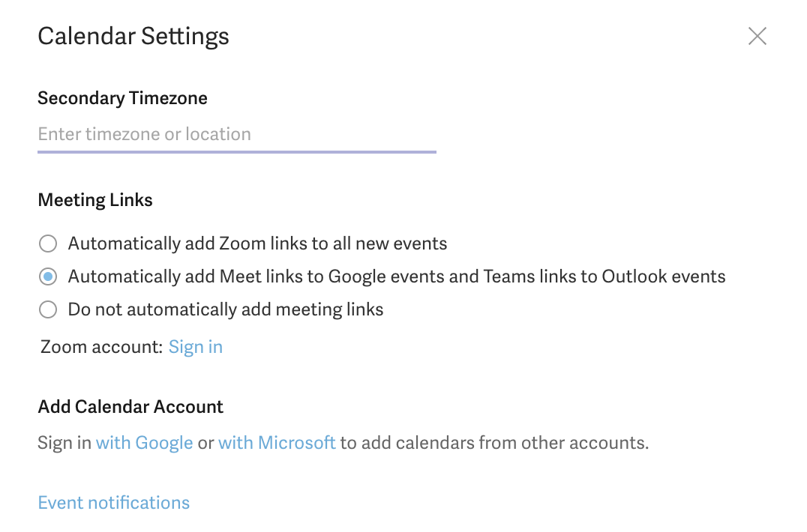Open the Event notifications link
Viewport: 807px width, 532px height.
coord(114,503)
